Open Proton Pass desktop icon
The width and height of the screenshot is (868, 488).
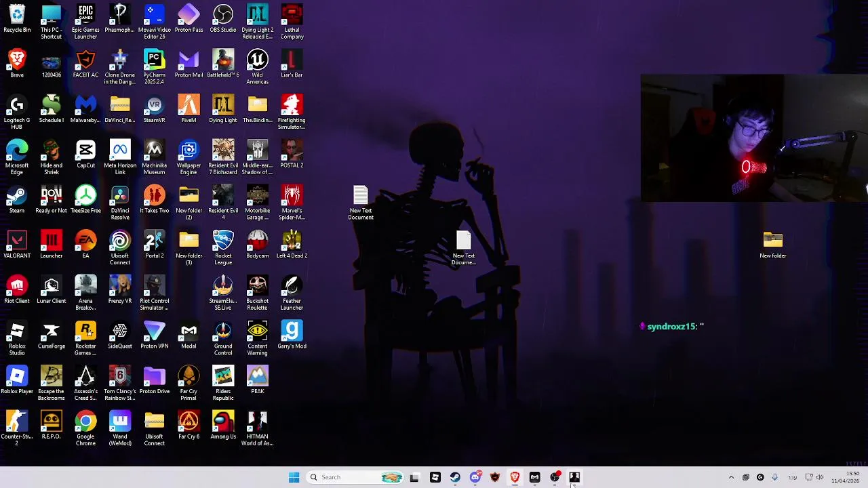point(189,19)
